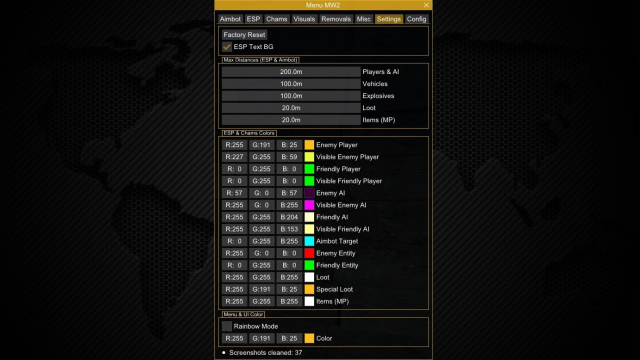640x360 pixels.
Task: Close the Menu MW2 window
Action: [426, 5]
